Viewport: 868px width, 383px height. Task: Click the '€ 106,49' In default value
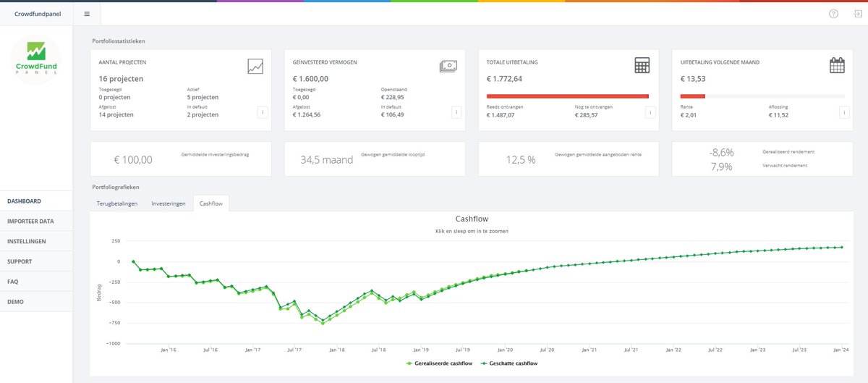393,114
